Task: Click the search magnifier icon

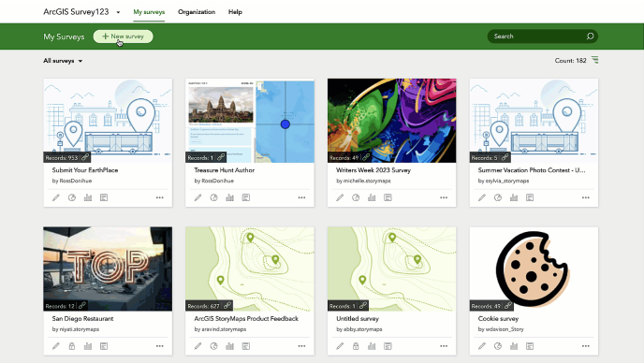Action: point(591,36)
